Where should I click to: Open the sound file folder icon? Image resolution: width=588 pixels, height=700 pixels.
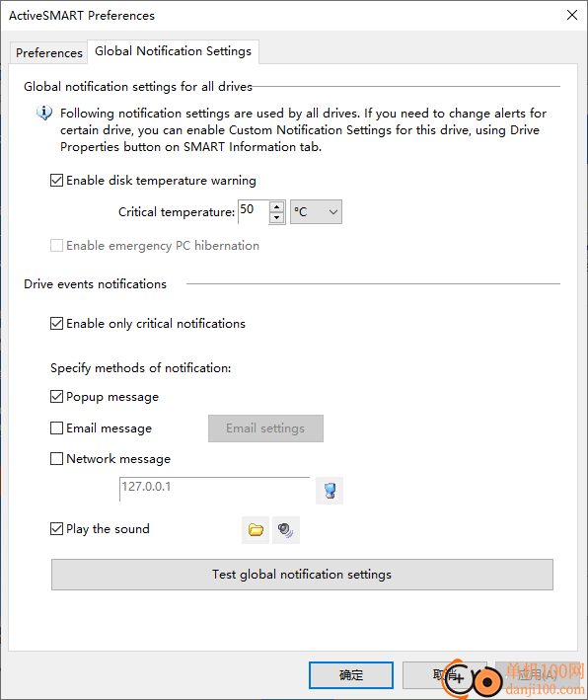tap(256, 530)
